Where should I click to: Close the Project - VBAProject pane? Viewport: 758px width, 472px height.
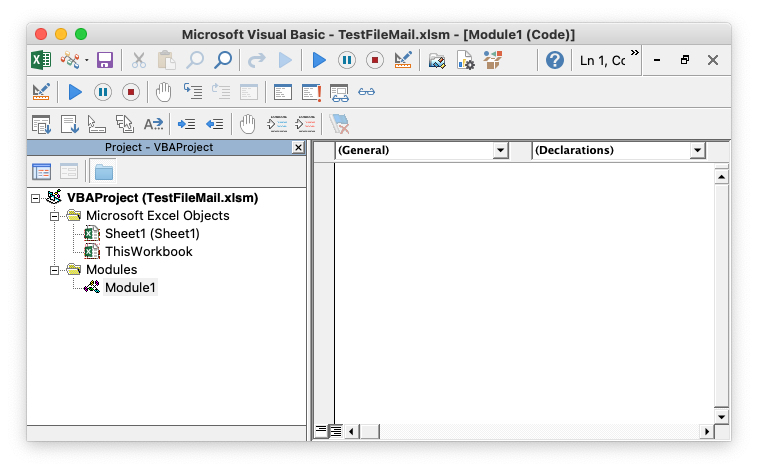pos(298,147)
